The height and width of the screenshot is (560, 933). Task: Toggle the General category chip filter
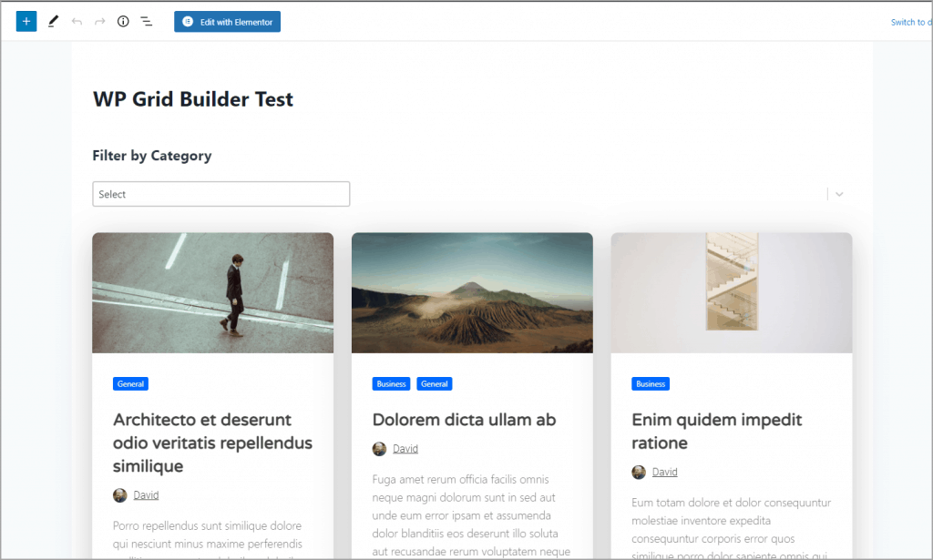(130, 383)
